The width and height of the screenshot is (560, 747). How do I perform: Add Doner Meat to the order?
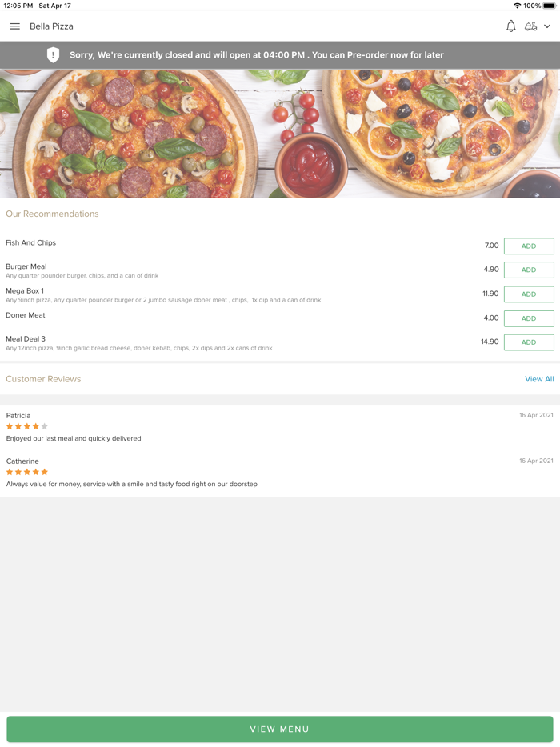click(529, 318)
